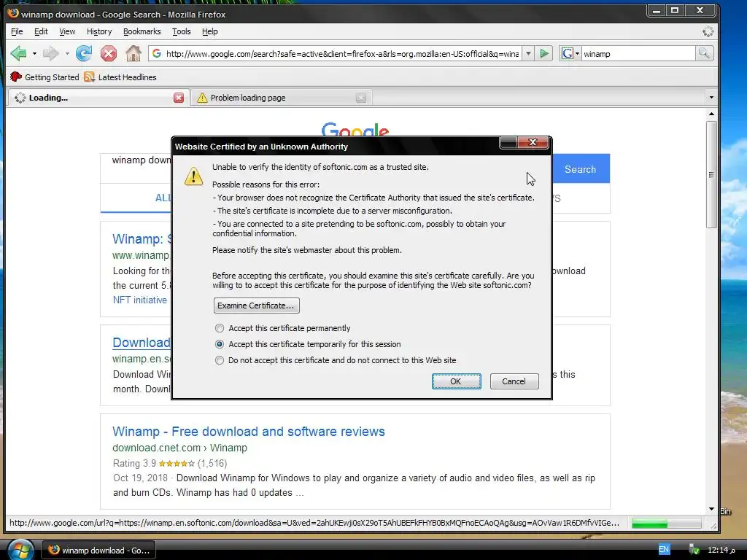Open the Edit menu

coord(41,31)
